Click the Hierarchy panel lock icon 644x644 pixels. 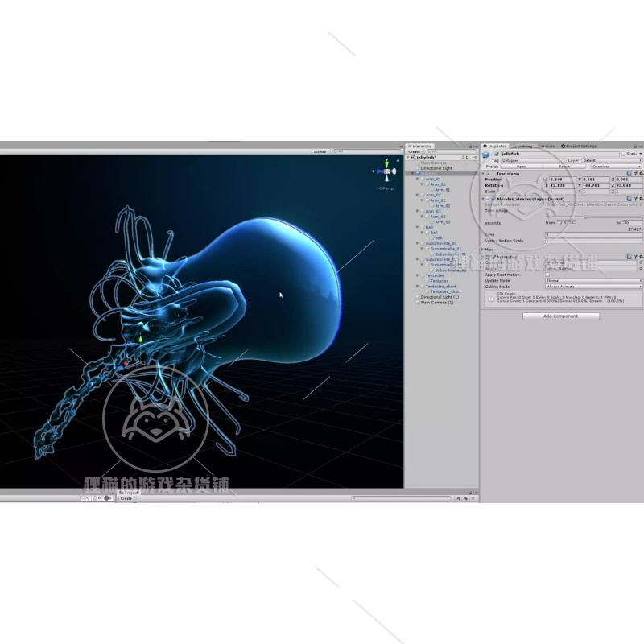pos(470,147)
